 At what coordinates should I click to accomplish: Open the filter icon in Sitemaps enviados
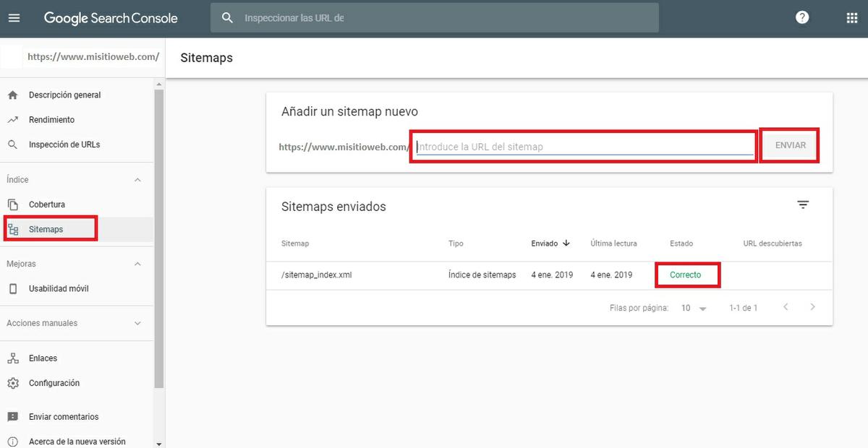pyautogui.click(x=803, y=204)
